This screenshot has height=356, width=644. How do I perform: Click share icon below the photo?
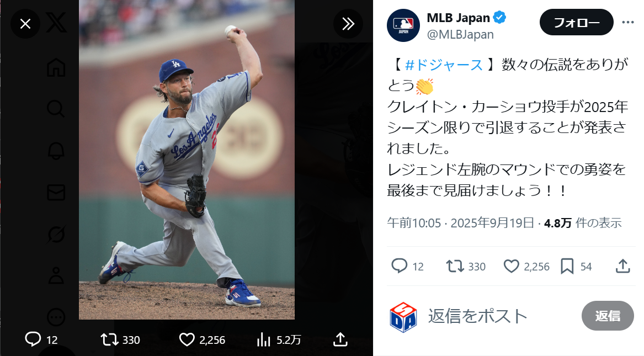pyautogui.click(x=340, y=339)
